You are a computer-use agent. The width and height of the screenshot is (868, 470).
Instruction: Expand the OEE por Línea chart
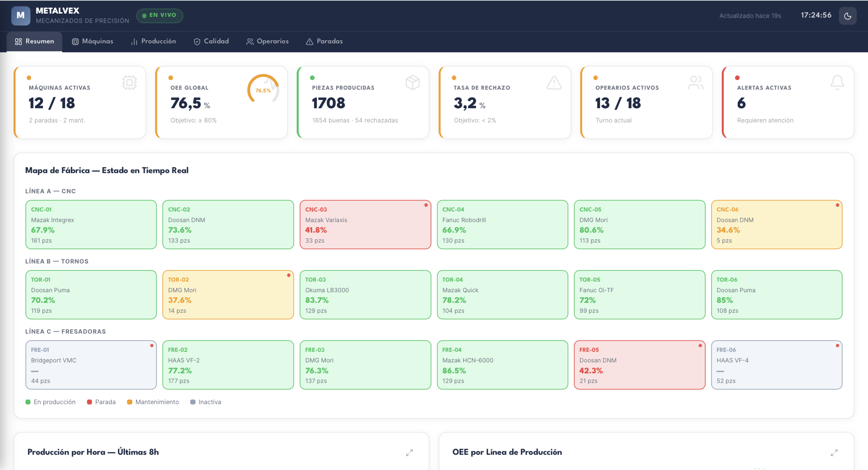[834, 452]
